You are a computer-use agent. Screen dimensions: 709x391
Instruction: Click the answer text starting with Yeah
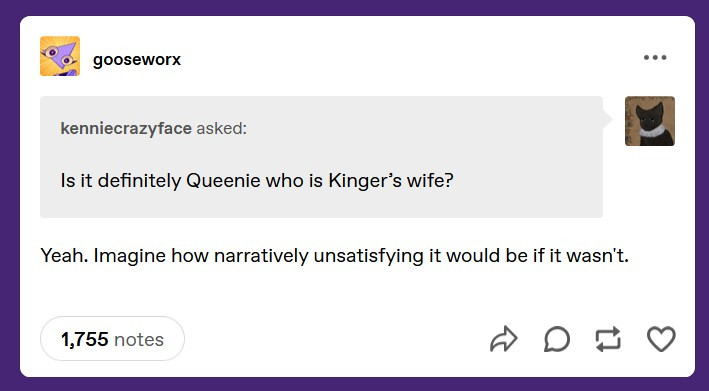[335, 256]
